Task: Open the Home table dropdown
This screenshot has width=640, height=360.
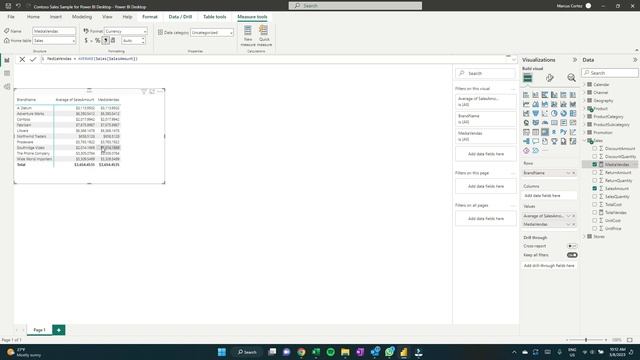Action: pyautogui.click(x=54, y=40)
